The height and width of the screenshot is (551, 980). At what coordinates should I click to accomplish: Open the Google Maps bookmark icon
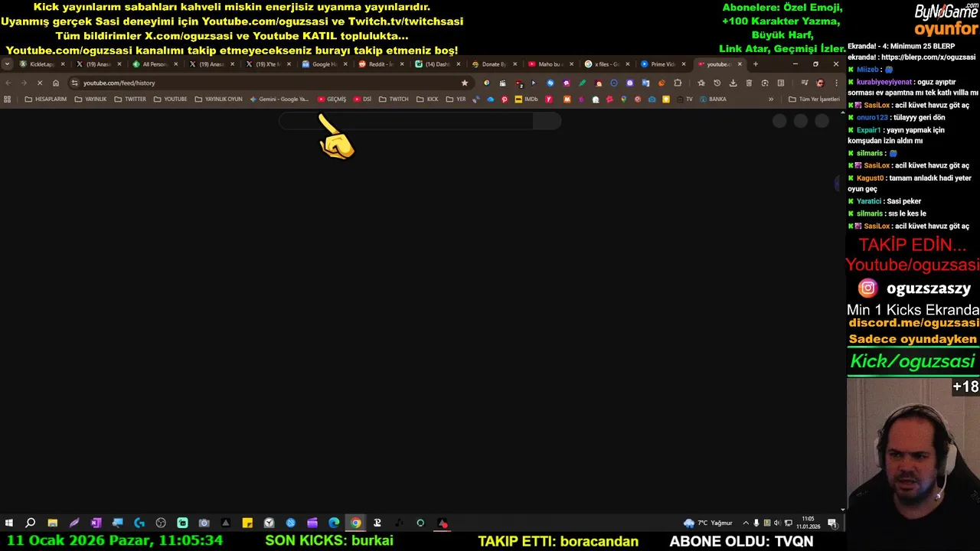624,99
